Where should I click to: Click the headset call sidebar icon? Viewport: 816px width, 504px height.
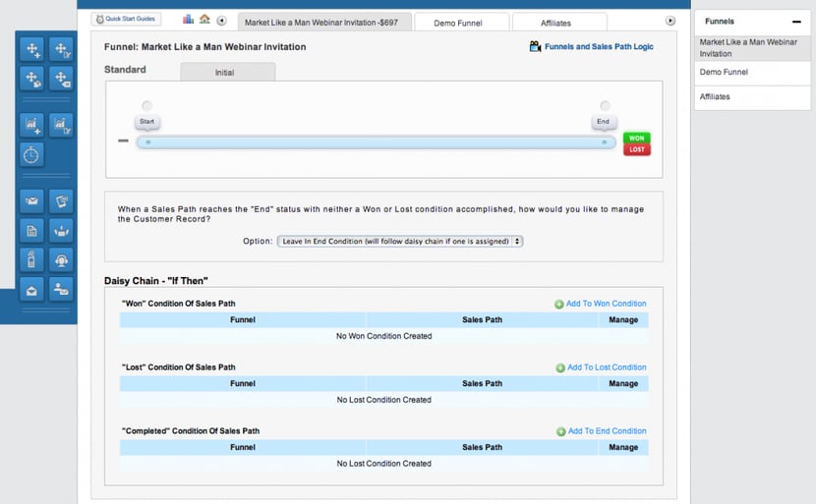click(61, 259)
